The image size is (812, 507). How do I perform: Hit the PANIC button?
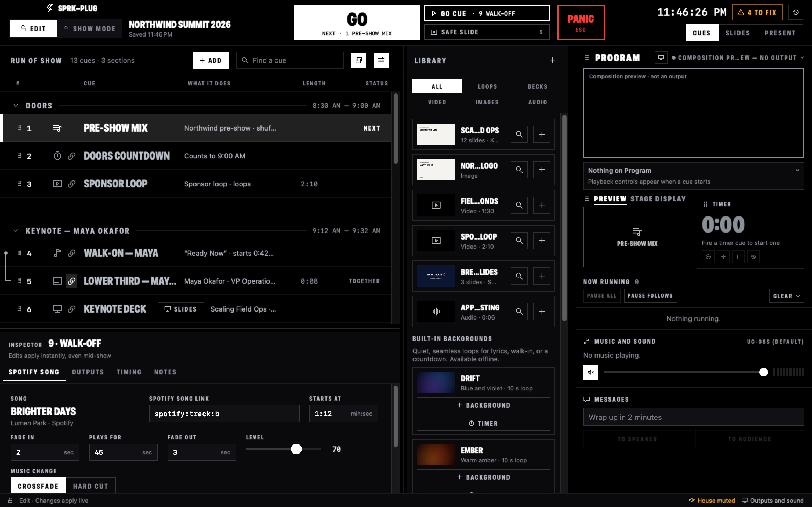click(x=581, y=23)
